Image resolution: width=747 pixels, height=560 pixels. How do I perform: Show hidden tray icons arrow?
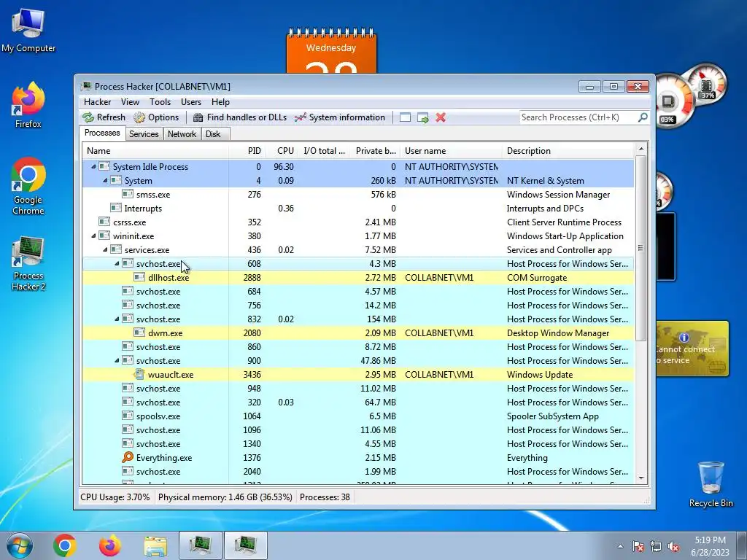[x=620, y=546]
